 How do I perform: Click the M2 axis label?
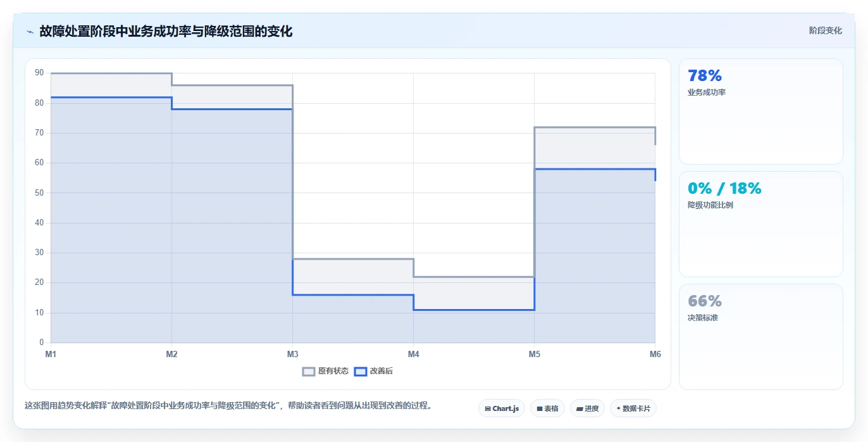171,354
